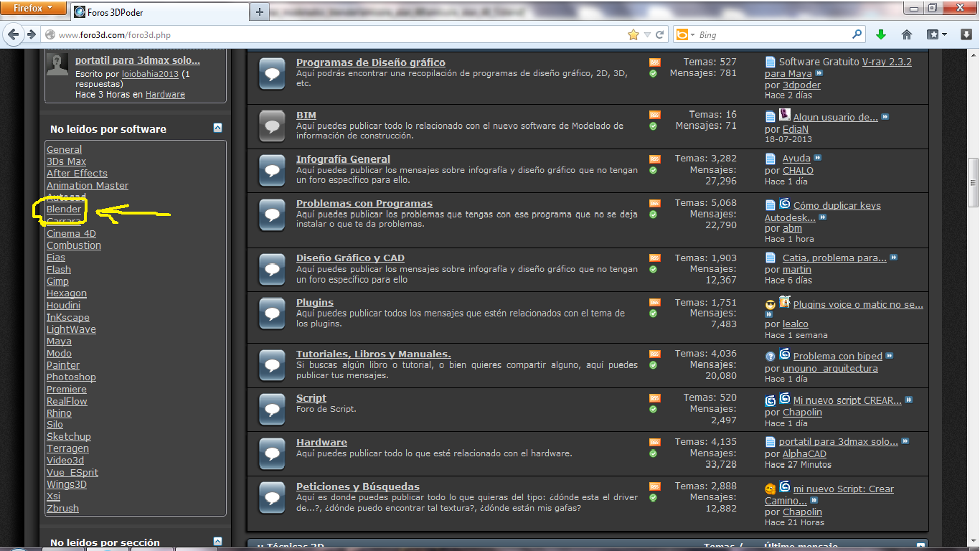Open the orange Firefox menu button

click(34, 9)
